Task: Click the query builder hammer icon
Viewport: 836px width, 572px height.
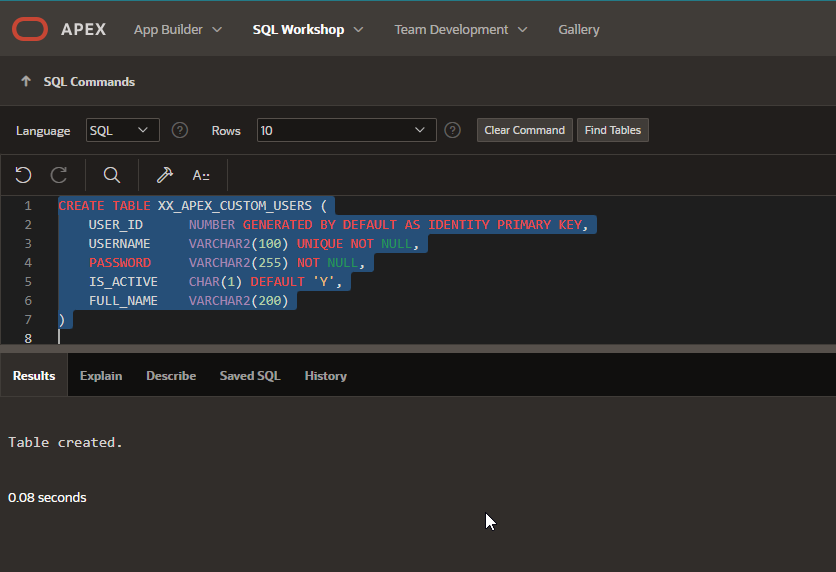Action: point(164,175)
